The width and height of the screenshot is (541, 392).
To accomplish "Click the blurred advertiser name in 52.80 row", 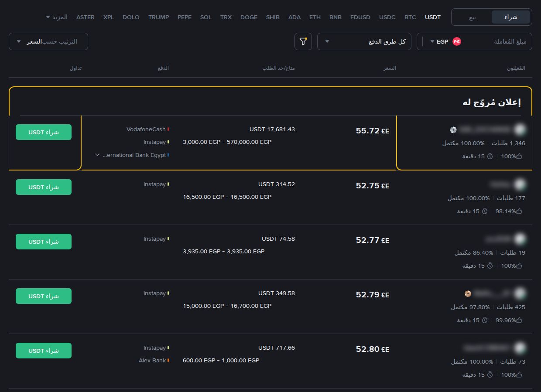I will (486, 348).
